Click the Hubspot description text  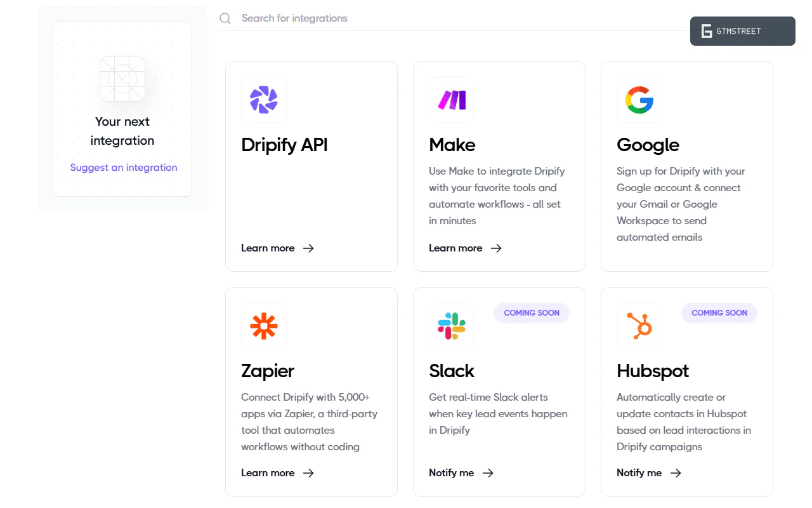(x=684, y=422)
